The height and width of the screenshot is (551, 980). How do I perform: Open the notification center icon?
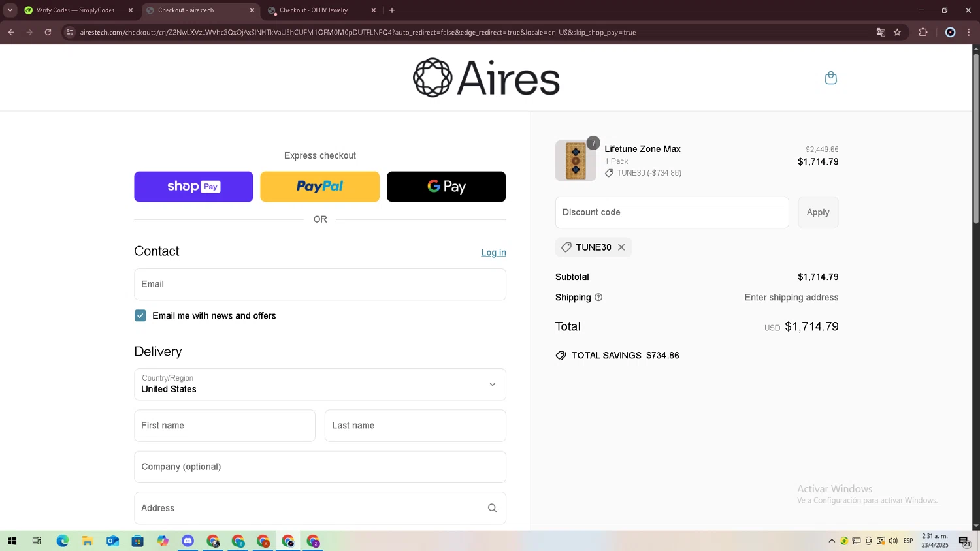[964, 542]
